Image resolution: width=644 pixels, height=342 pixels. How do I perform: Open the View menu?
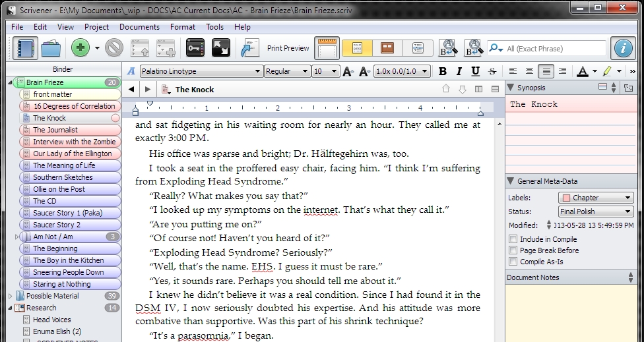tap(65, 26)
